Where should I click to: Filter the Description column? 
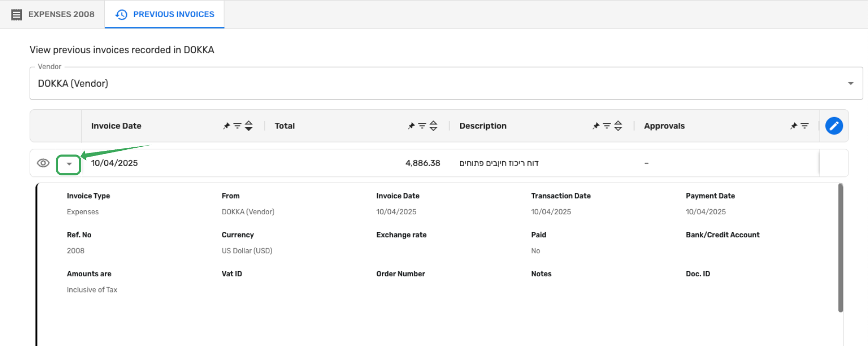tap(607, 126)
